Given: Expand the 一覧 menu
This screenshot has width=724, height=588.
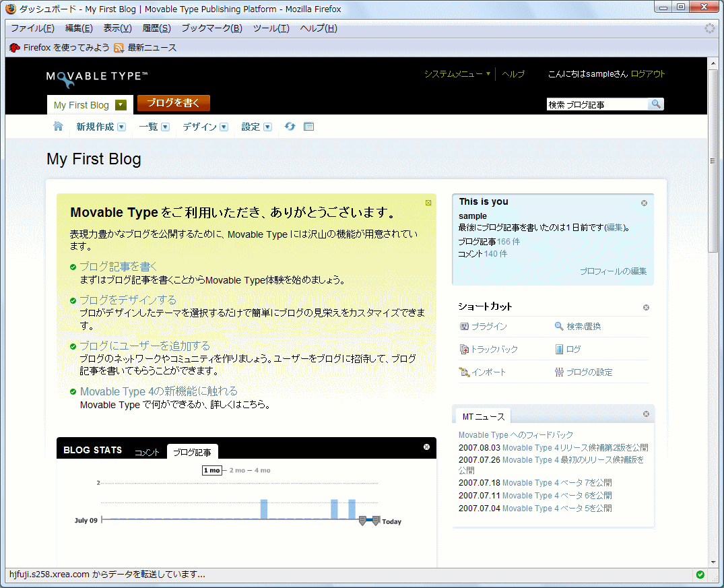Looking at the screenshot, I should (165, 127).
